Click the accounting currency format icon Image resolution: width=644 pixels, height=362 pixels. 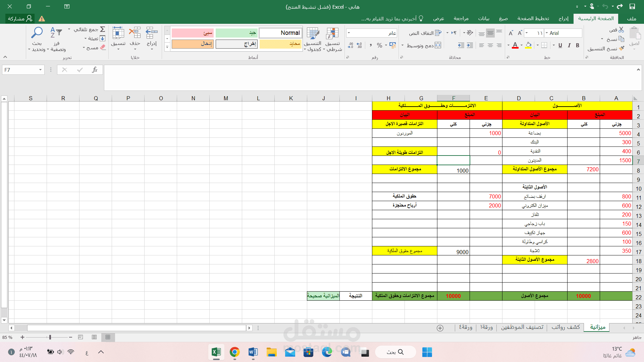393,45
